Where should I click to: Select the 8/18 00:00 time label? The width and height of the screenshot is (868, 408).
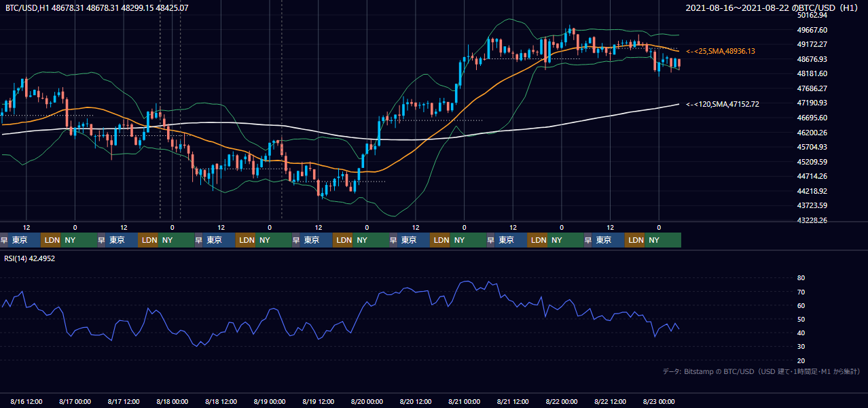pyautogui.click(x=172, y=401)
